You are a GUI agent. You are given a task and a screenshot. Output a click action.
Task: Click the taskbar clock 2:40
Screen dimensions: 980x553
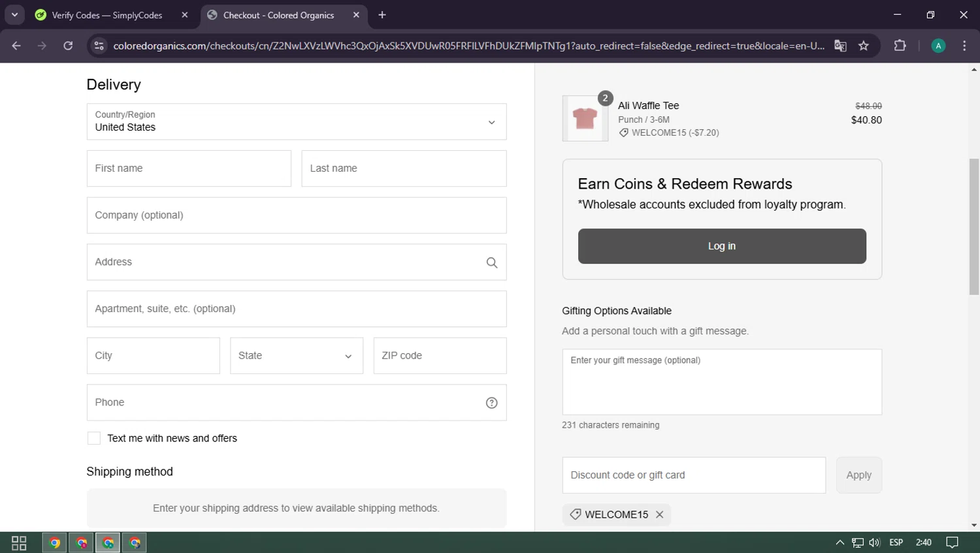tap(924, 543)
